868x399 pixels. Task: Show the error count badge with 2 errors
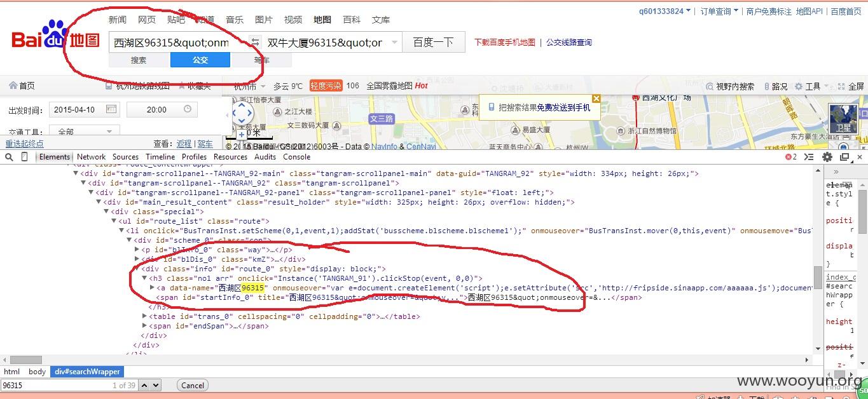tap(791, 157)
